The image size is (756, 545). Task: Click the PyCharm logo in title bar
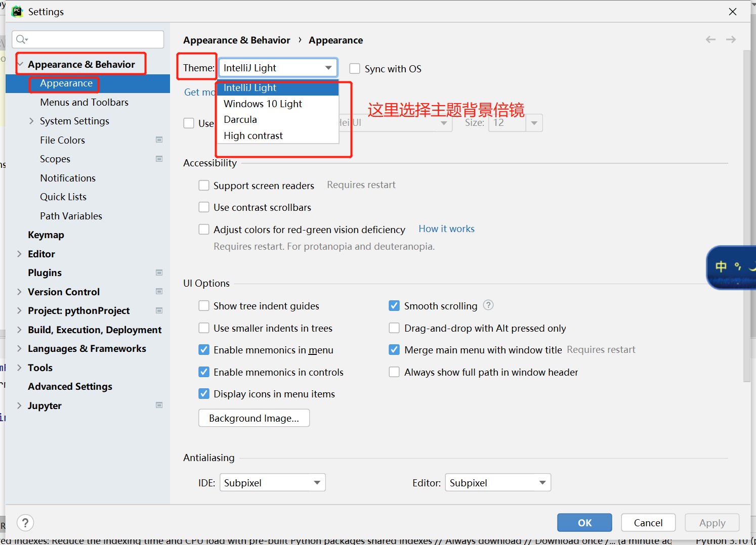click(x=17, y=11)
